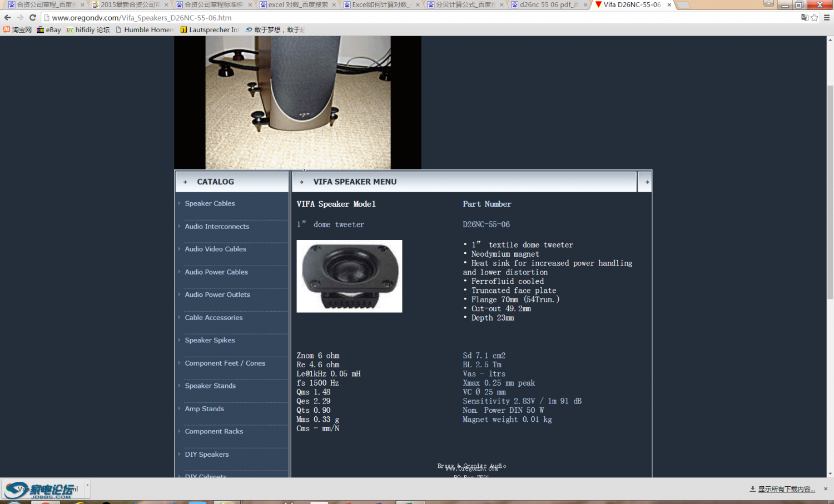Click the 'Cut-out 49.2mm' bullet

[501, 308]
